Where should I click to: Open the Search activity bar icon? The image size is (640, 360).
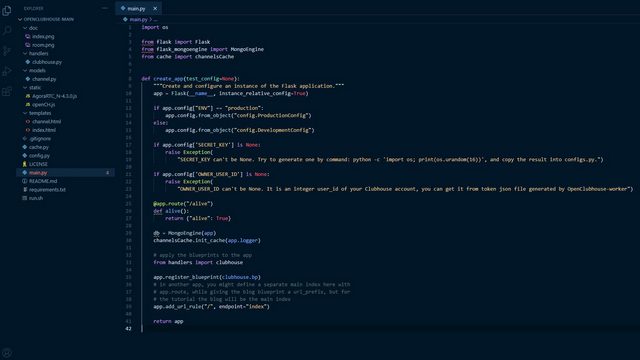(7, 31)
